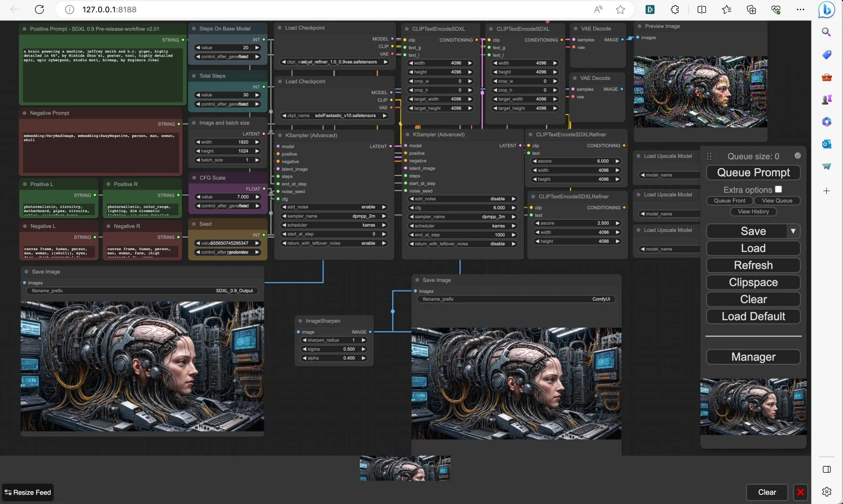Click the Outlook icon in the sidebar
This screenshot has width=843, height=504.
(x=827, y=144)
